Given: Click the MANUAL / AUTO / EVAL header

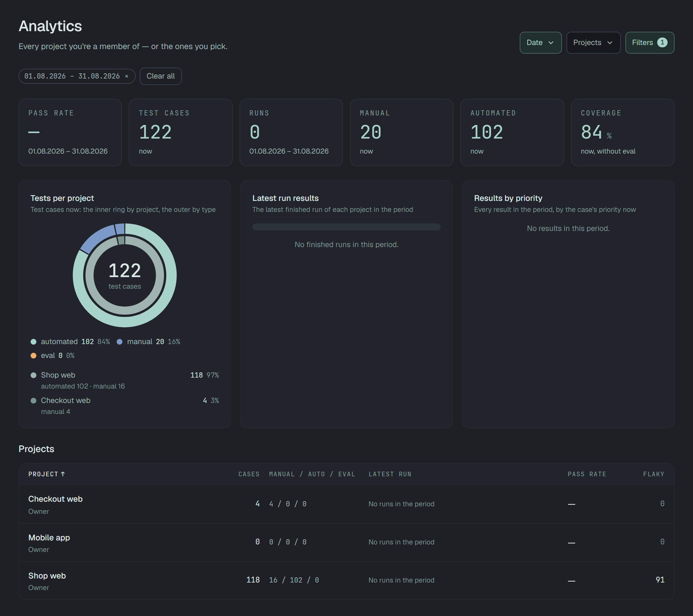Looking at the screenshot, I should click(312, 474).
